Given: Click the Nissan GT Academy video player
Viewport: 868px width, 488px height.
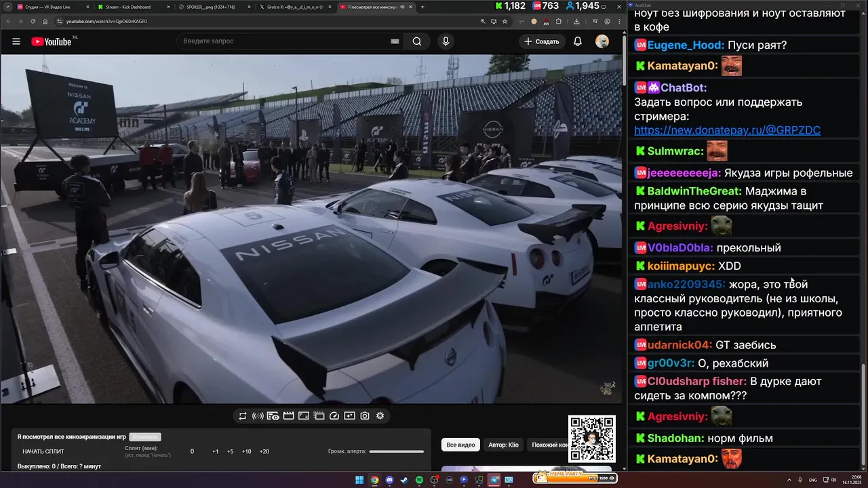Looking at the screenshot, I should point(311,229).
